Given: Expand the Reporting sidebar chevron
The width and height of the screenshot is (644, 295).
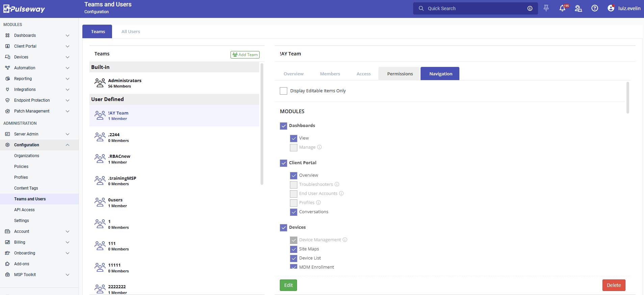Looking at the screenshot, I should (x=68, y=79).
